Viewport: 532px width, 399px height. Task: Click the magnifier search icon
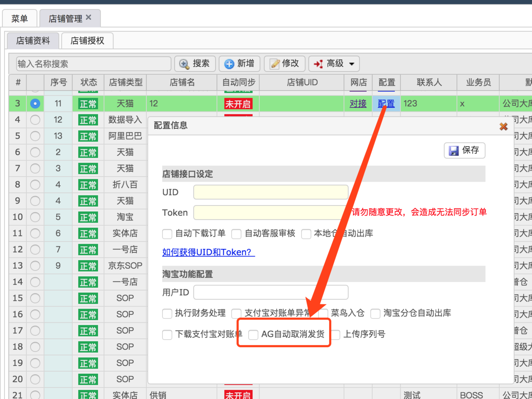tap(184, 64)
